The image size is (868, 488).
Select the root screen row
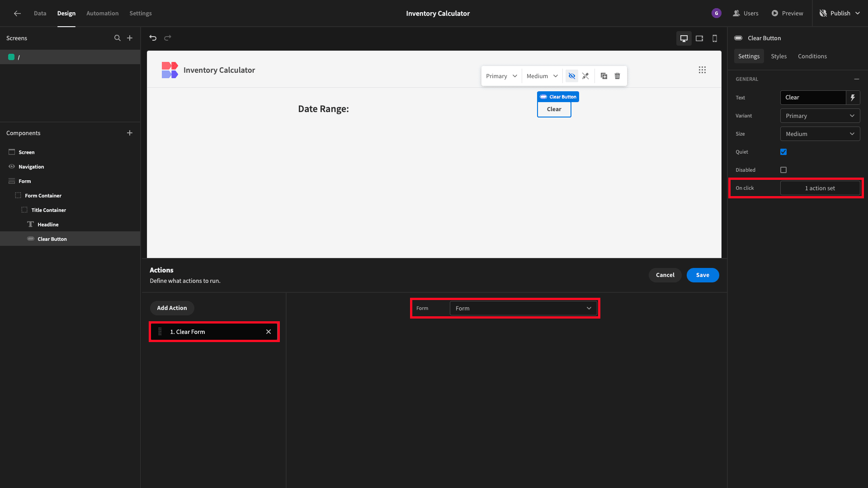[70, 57]
